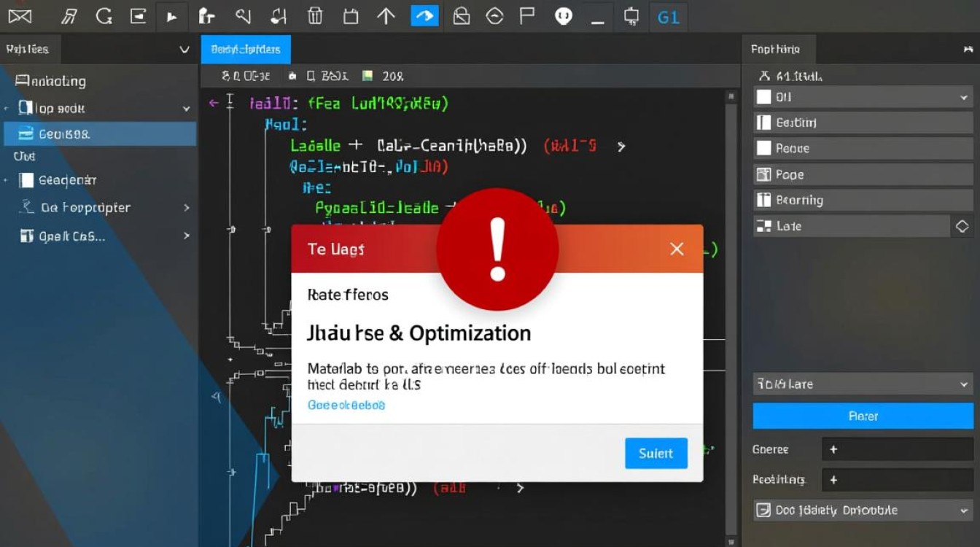Click the up arrow toolbar icon
This screenshot has width=980, height=547.
386,15
